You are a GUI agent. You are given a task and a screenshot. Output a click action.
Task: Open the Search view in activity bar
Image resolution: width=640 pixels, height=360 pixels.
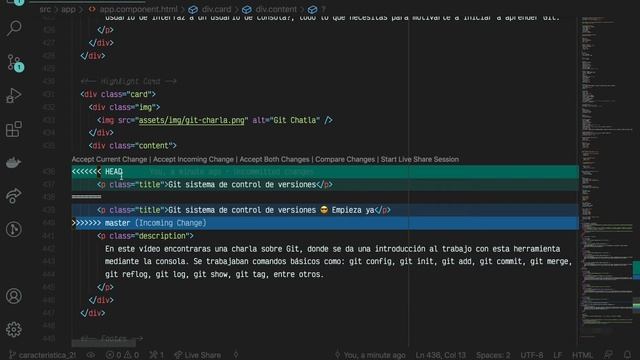[x=14, y=28]
